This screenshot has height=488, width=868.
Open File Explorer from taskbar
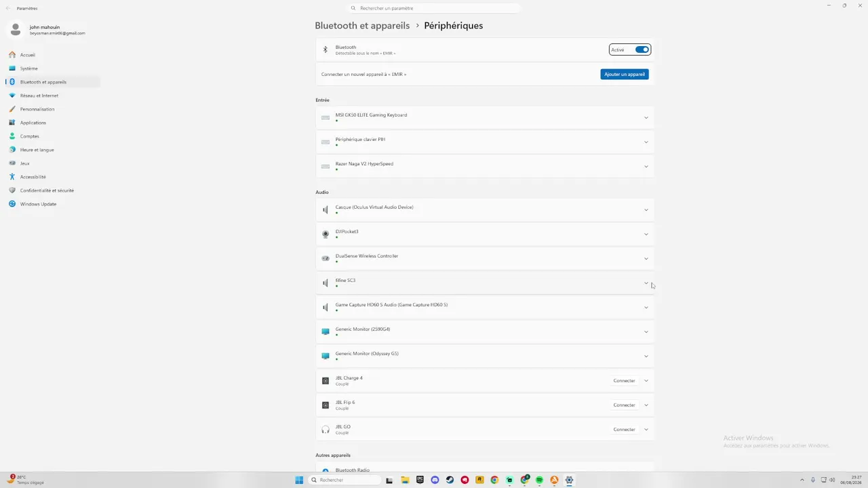pyautogui.click(x=405, y=480)
